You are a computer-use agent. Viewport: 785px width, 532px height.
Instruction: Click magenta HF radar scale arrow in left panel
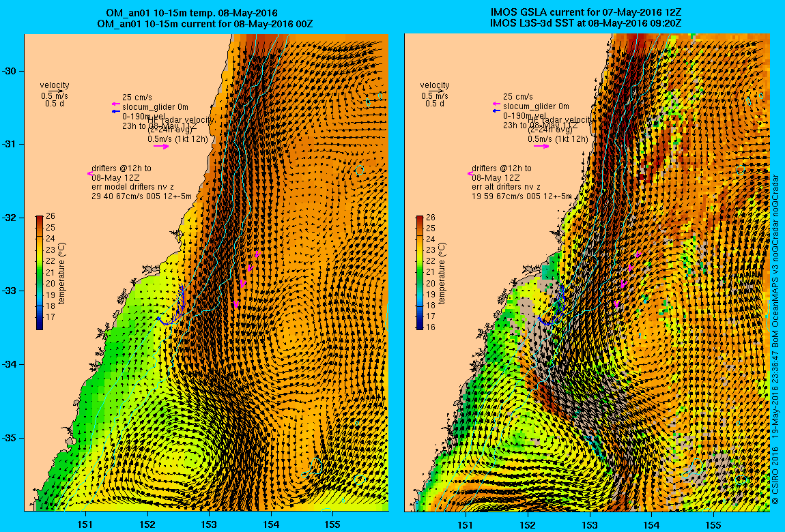pyautogui.click(x=161, y=147)
